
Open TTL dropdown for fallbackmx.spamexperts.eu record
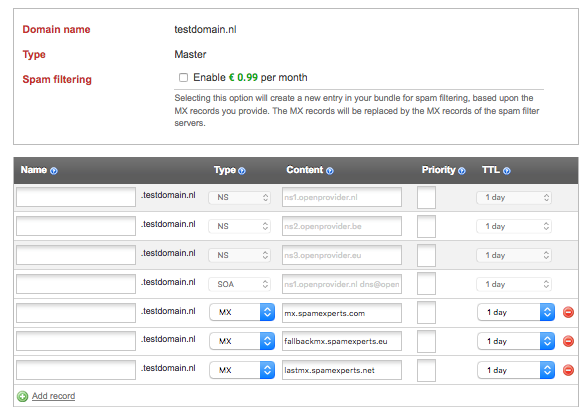pyautogui.click(x=516, y=341)
